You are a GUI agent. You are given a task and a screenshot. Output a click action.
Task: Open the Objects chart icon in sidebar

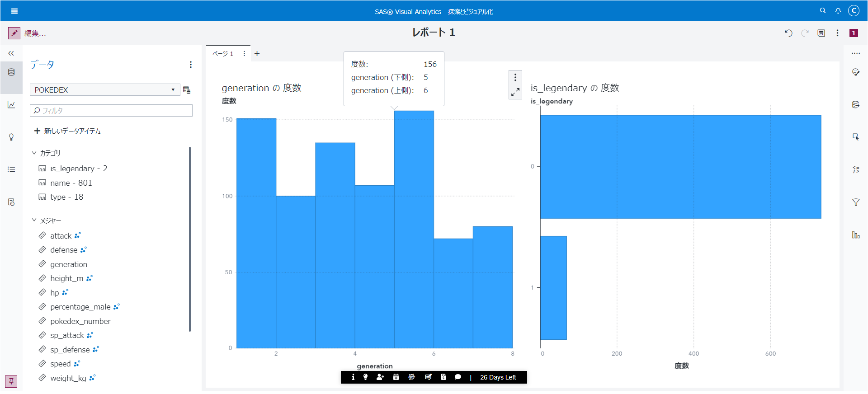11,105
